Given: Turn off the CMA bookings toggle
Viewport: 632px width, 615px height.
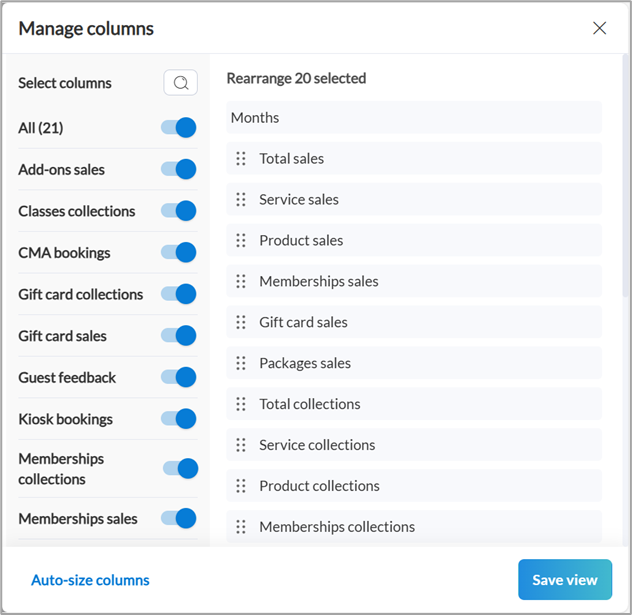Looking at the screenshot, I should (x=179, y=253).
